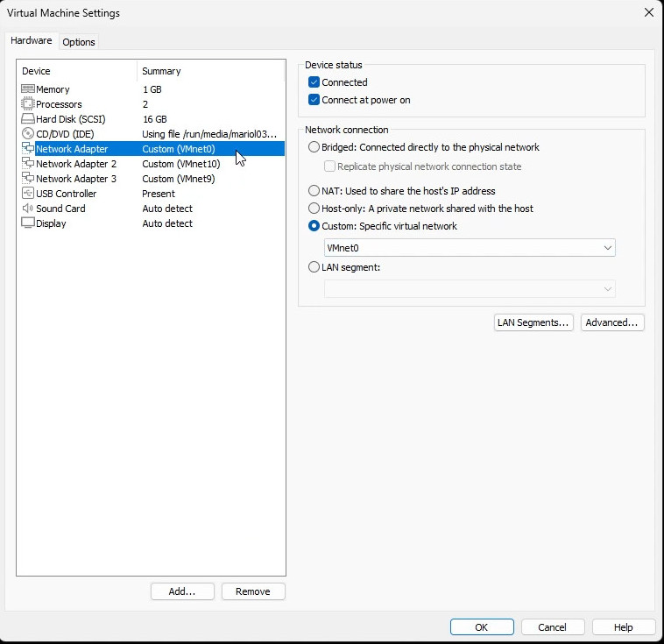Select the Network Adapter 2 icon
Screen dimensions: 664x644
(x=27, y=164)
